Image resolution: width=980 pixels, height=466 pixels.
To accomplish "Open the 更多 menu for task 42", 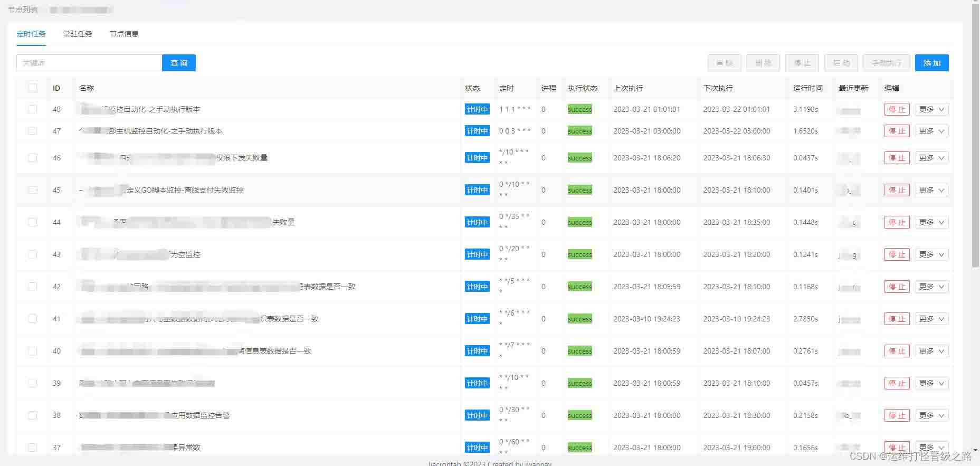I will [x=931, y=287].
